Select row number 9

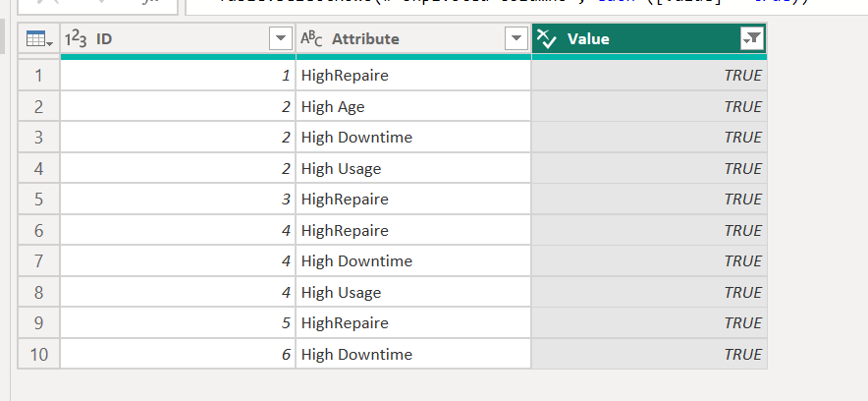(38, 323)
